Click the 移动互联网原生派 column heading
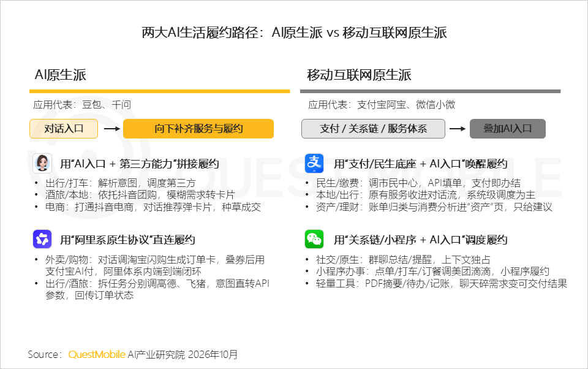Image resolution: width=588 pixels, height=369 pixels. pyautogui.click(x=359, y=75)
